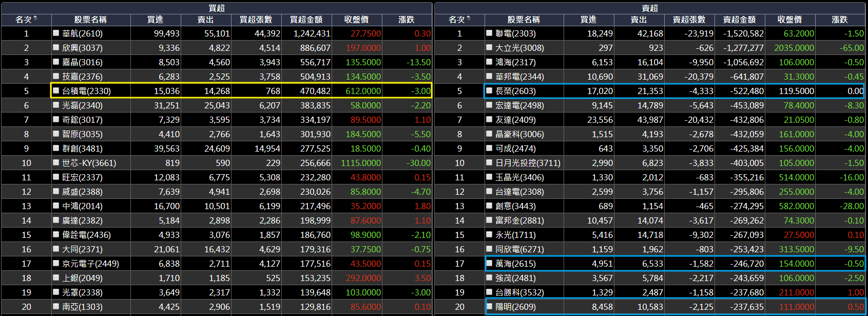
Task: Open stock 永光(1711)
Action: (515, 235)
